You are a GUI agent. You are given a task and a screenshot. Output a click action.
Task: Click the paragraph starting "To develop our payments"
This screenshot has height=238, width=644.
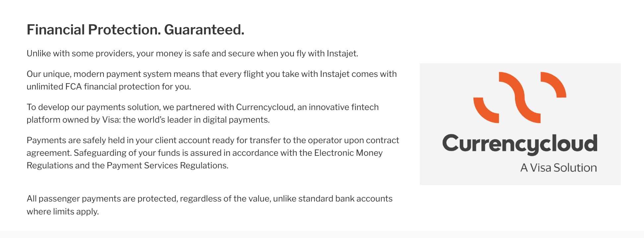(x=202, y=113)
